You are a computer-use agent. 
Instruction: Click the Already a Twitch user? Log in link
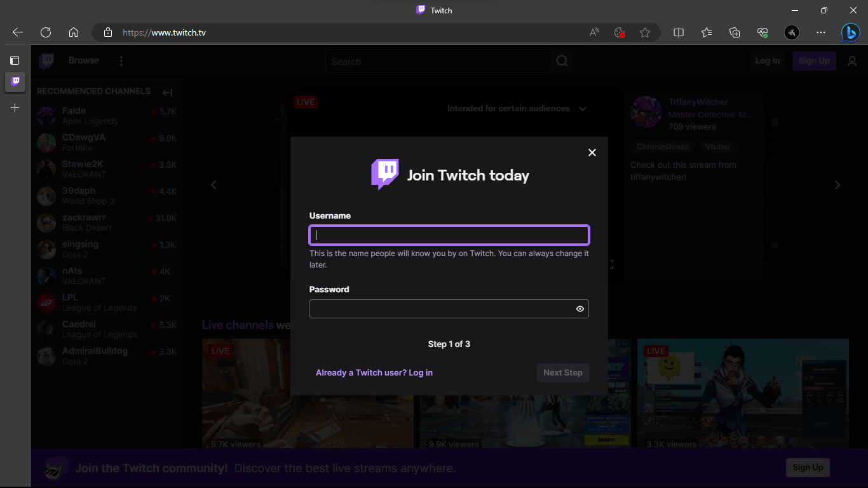coord(374,372)
